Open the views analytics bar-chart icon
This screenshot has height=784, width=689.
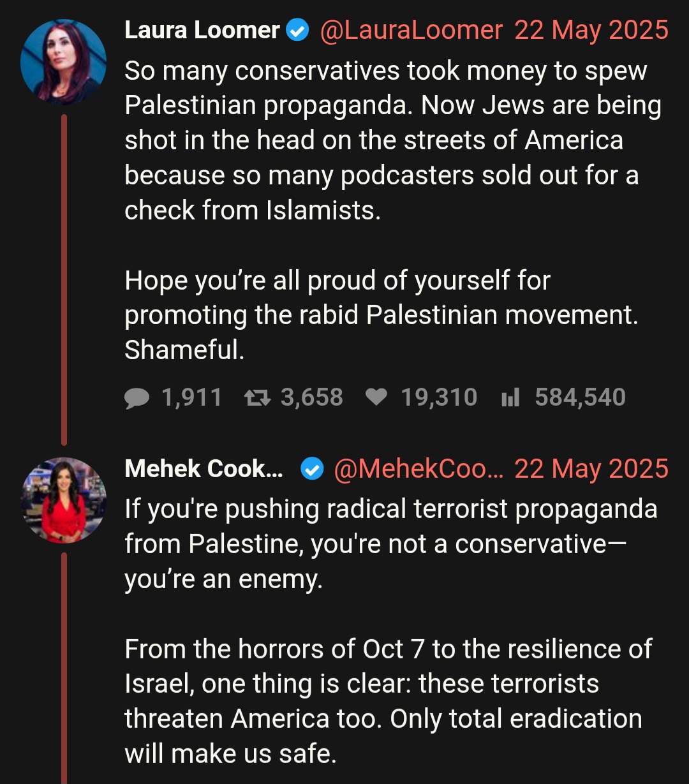(510, 398)
